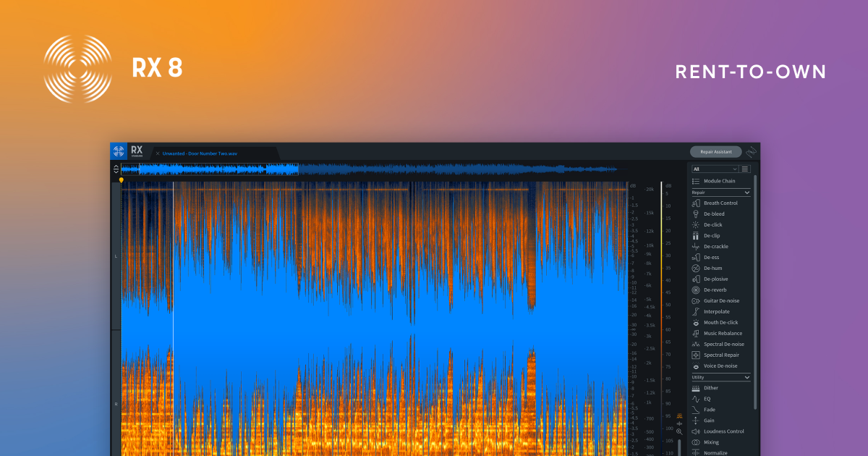Screen dimensions: 868x456
Task: Select the Fade utility module
Action: click(x=703, y=410)
